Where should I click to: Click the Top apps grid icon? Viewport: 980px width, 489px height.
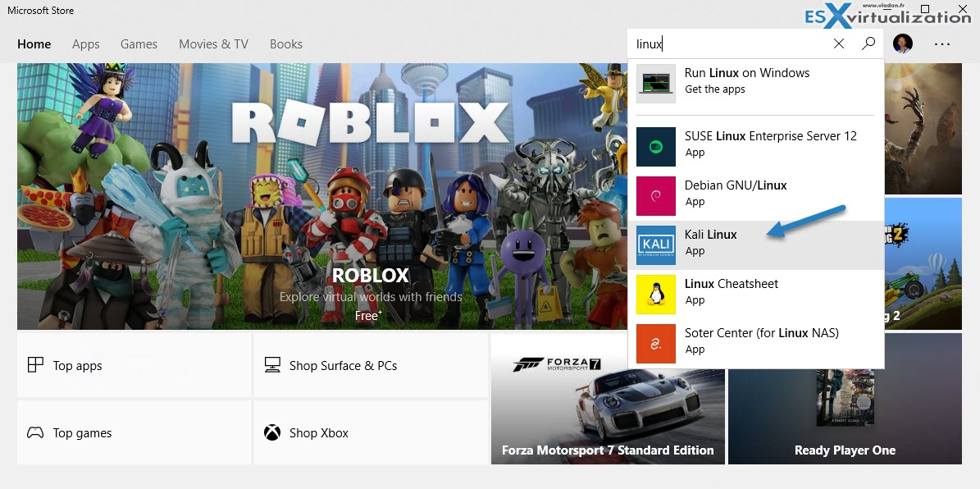click(35, 365)
